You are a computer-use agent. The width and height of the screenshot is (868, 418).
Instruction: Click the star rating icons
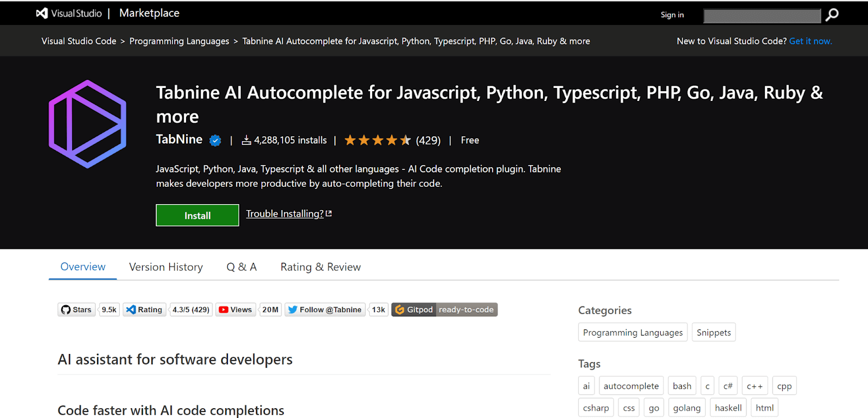click(378, 140)
